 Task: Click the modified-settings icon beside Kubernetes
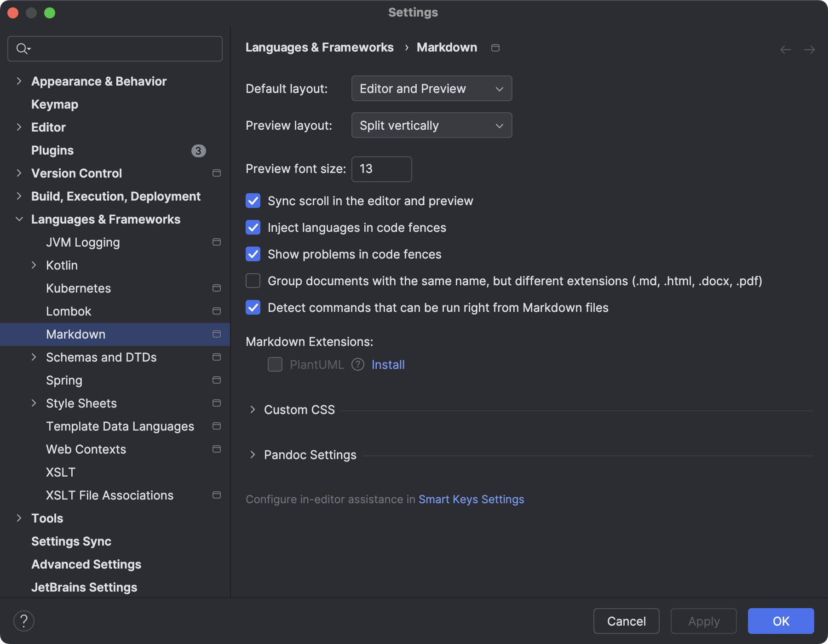click(x=216, y=288)
